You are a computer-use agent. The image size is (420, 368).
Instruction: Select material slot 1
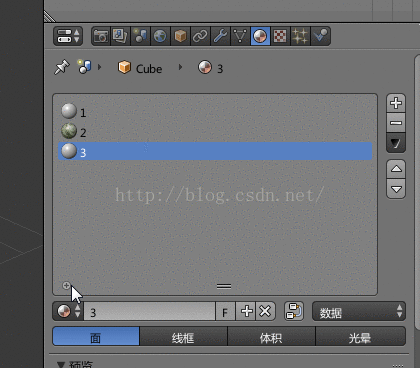[x=215, y=112]
